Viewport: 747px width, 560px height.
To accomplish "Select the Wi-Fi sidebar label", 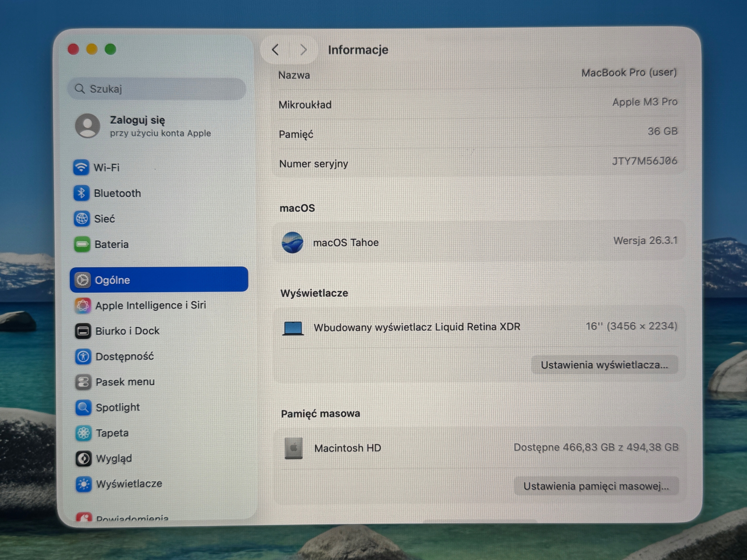I will [x=107, y=167].
